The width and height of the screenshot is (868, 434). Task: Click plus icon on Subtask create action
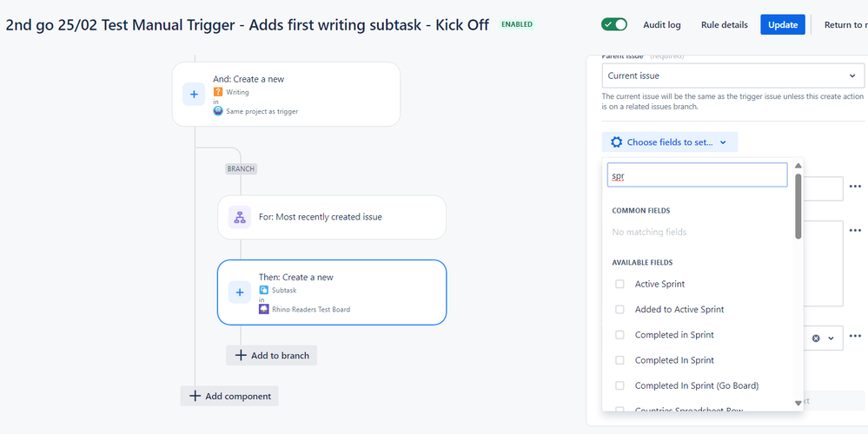(240, 293)
